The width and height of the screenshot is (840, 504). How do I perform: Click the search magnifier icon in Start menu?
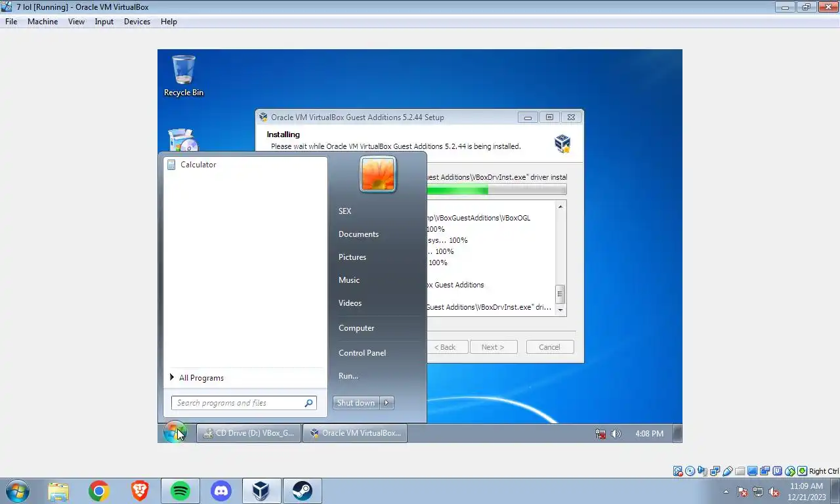(308, 403)
